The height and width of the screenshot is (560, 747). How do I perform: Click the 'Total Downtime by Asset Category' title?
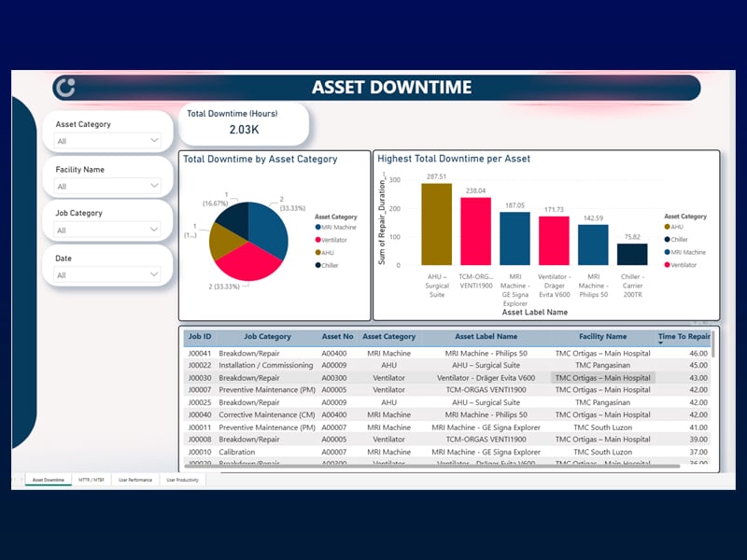click(x=261, y=159)
